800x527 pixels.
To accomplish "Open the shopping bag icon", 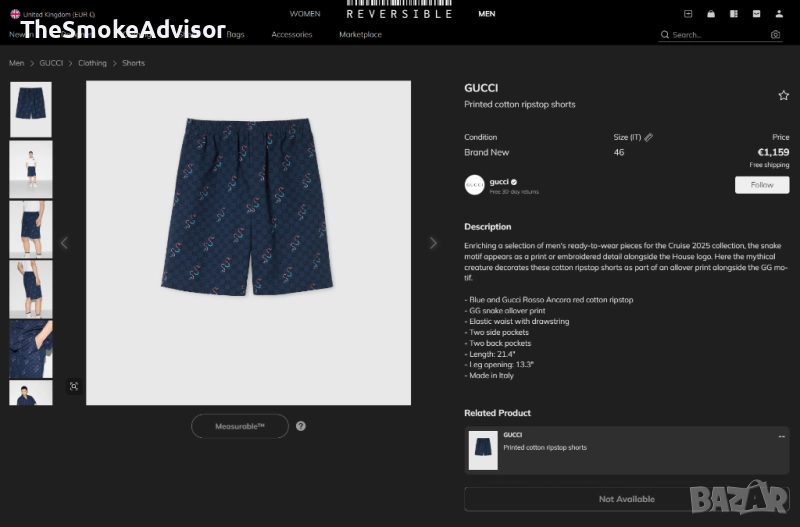I will point(711,14).
